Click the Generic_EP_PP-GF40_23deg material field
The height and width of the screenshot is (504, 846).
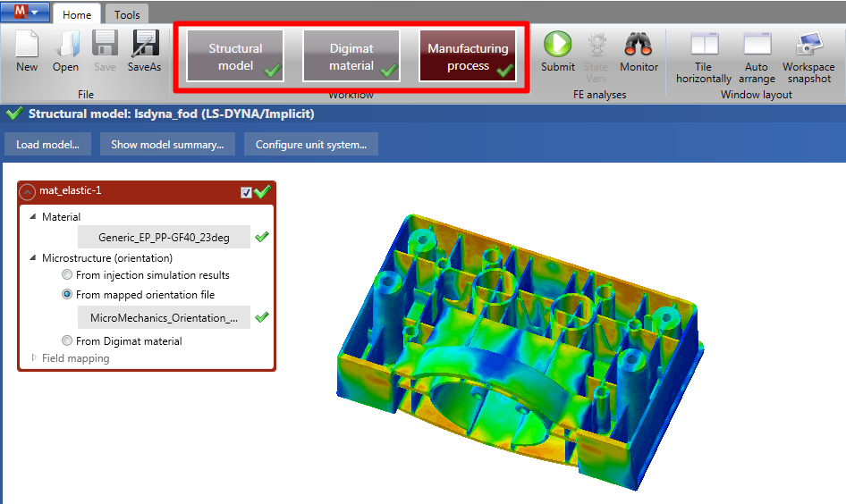click(164, 237)
